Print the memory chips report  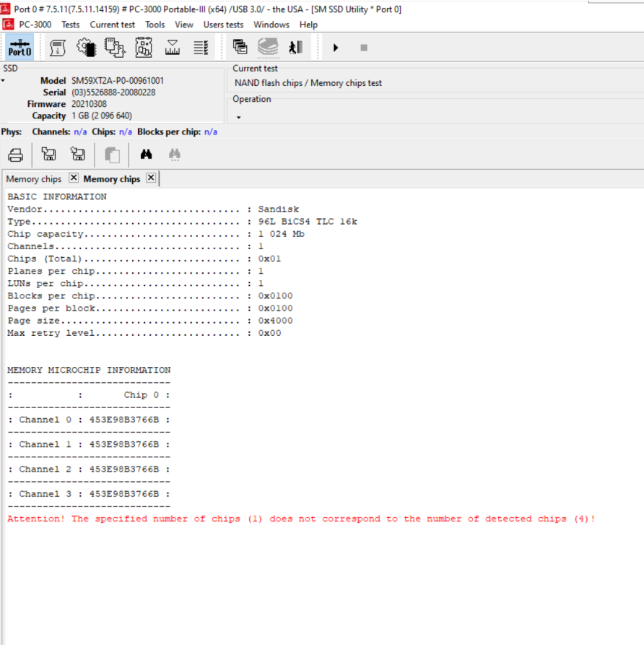[16, 155]
